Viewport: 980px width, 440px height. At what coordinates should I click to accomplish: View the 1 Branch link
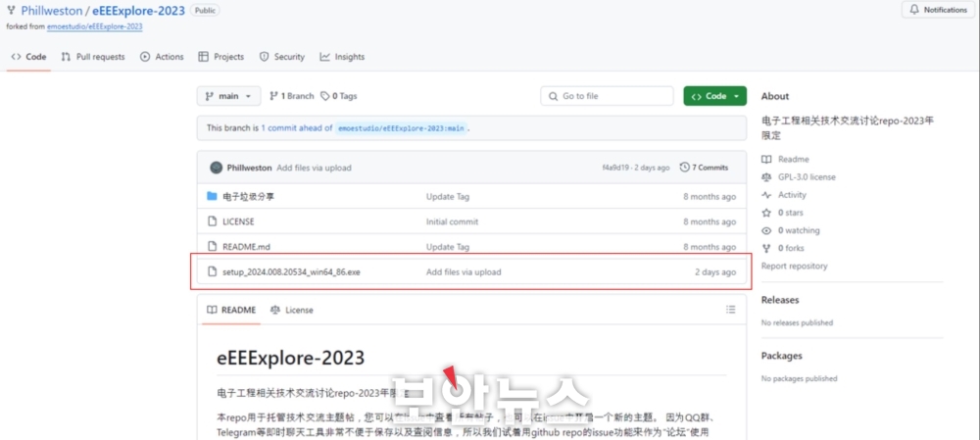291,96
